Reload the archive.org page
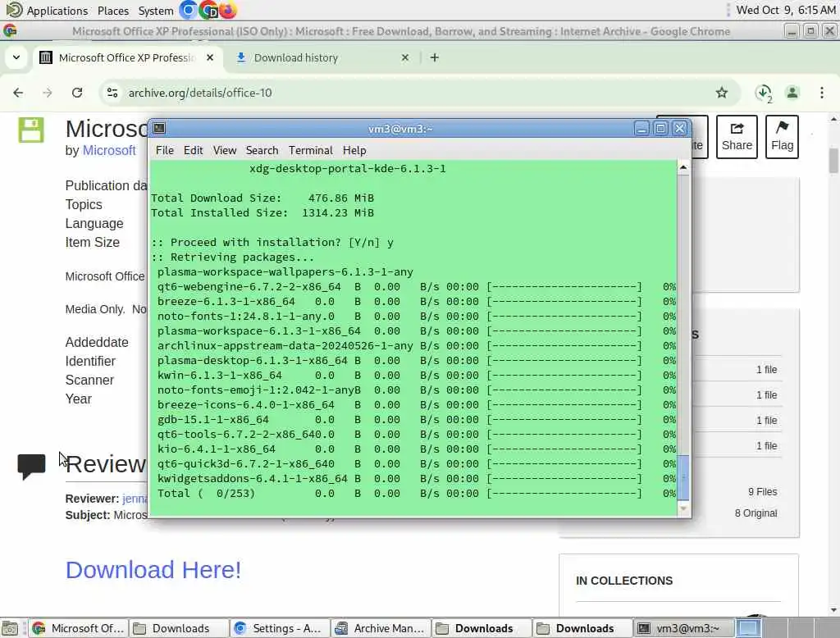This screenshot has height=638, width=840. pos(77,93)
